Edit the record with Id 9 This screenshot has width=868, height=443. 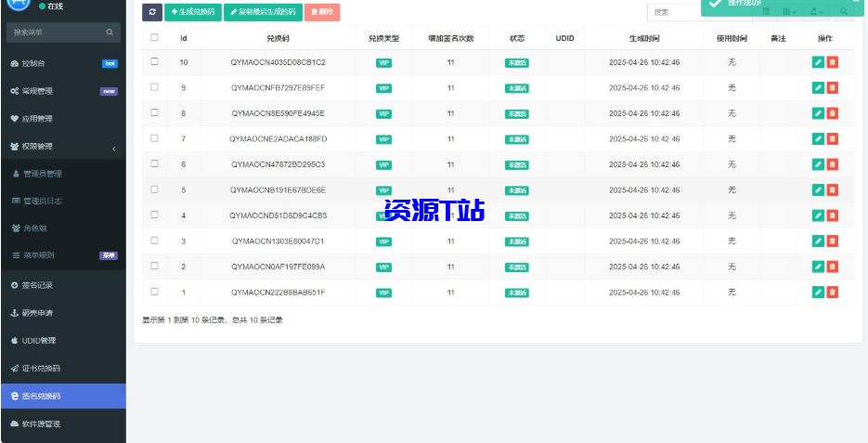[818, 87]
